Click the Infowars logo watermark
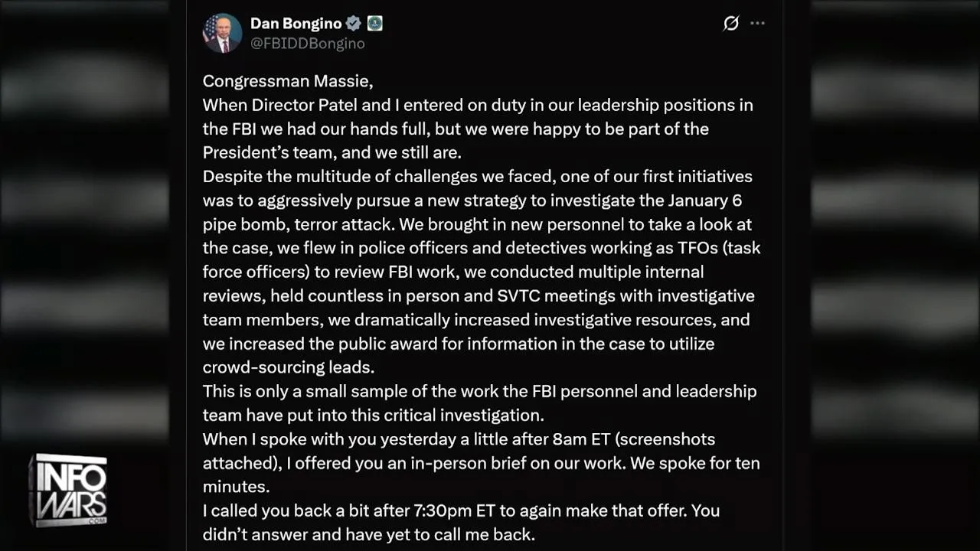This screenshot has width=980, height=551. [68, 489]
